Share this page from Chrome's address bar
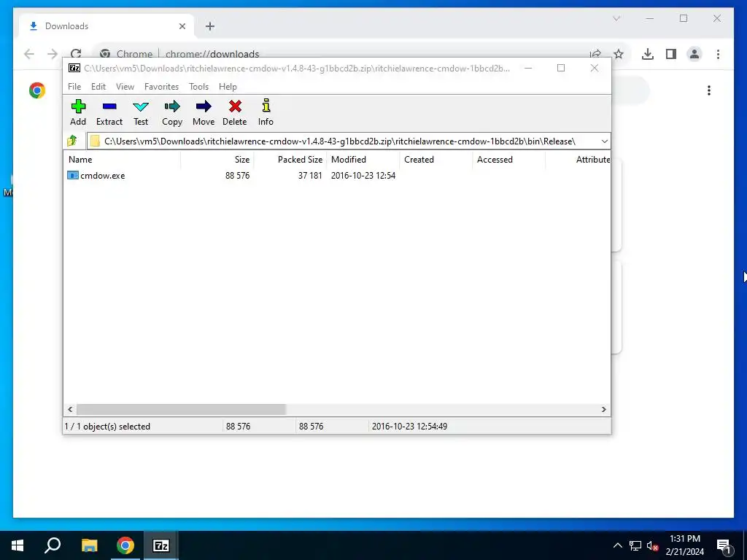This screenshot has height=560, width=747. click(595, 54)
